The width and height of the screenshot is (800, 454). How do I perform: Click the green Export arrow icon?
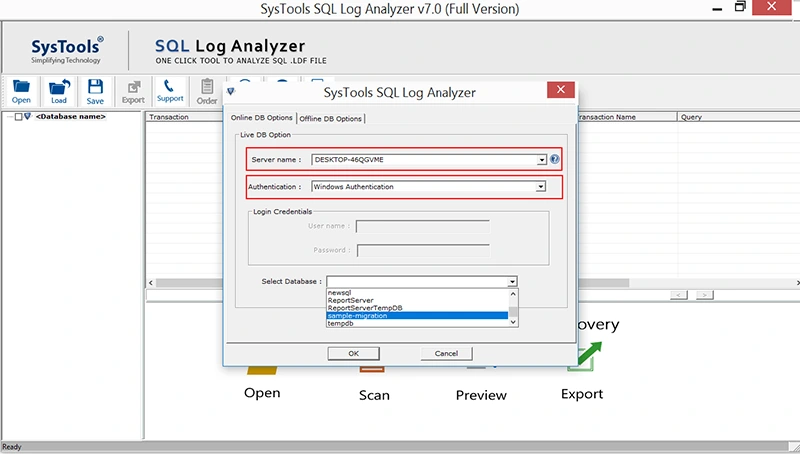[x=588, y=355]
